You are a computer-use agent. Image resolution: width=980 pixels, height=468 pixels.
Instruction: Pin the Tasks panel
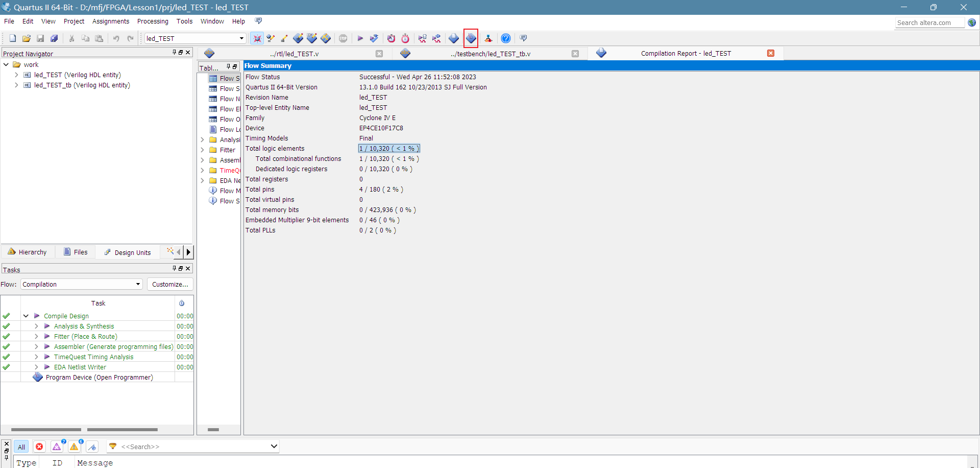(174, 268)
